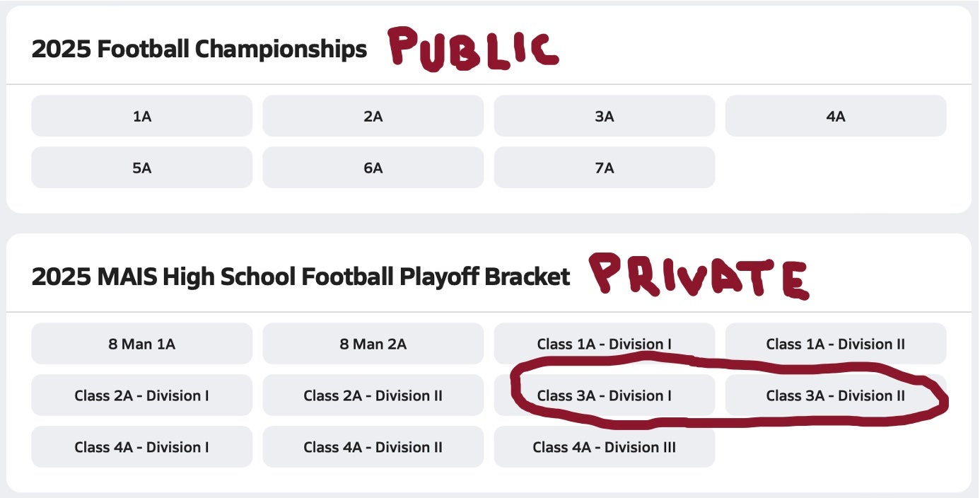This screenshot has width=980, height=498.
Task: Open MAIS Class 1A - Division I
Action: pos(604,344)
